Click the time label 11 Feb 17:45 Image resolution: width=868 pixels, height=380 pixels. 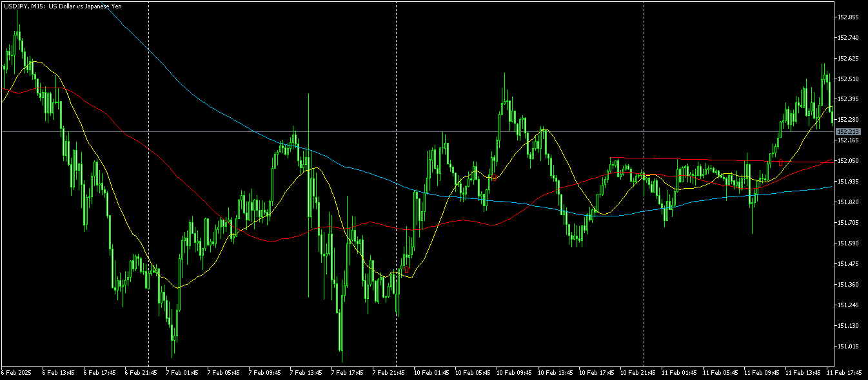[x=844, y=372]
